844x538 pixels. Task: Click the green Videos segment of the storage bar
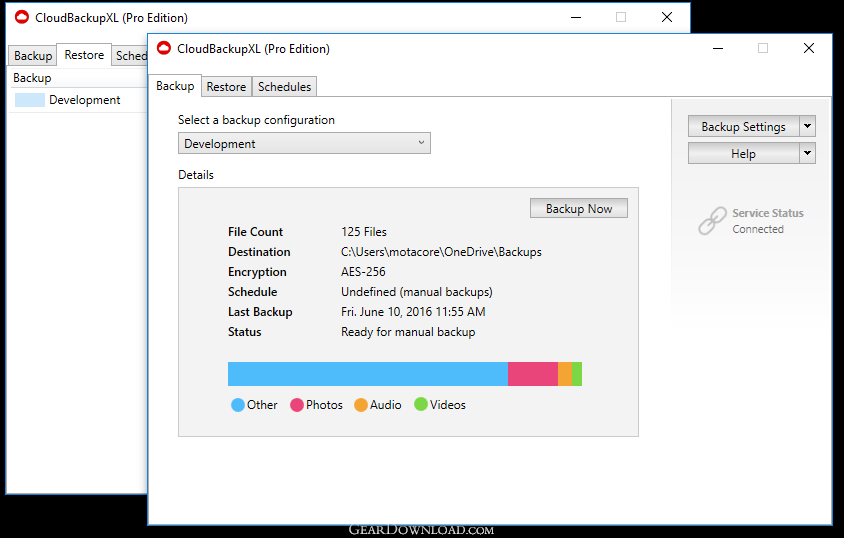click(577, 374)
